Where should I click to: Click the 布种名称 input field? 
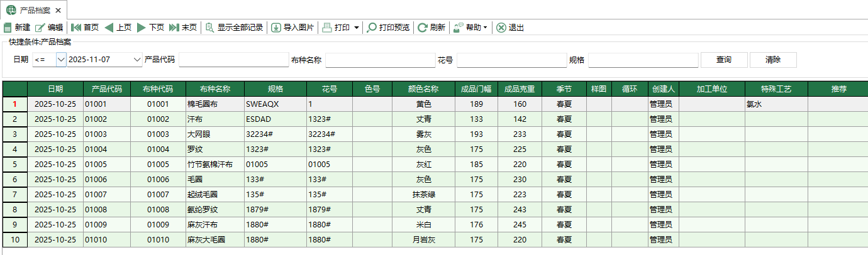[x=380, y=60]
